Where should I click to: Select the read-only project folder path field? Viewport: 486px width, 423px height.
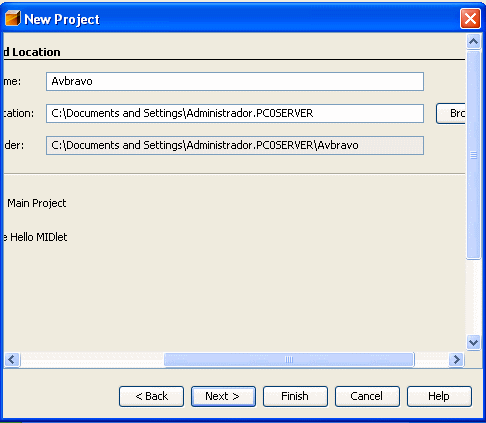click(x=235, y=145)
